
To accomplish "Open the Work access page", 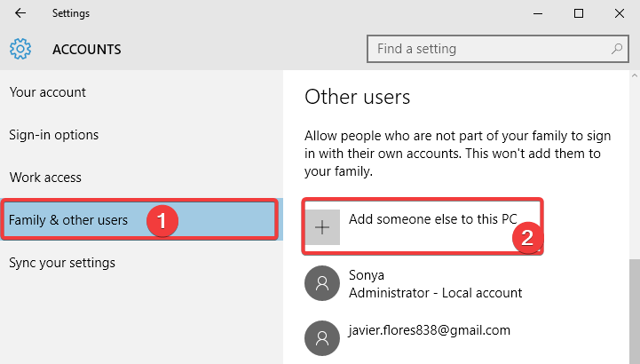I will click(x=45, y=178).
